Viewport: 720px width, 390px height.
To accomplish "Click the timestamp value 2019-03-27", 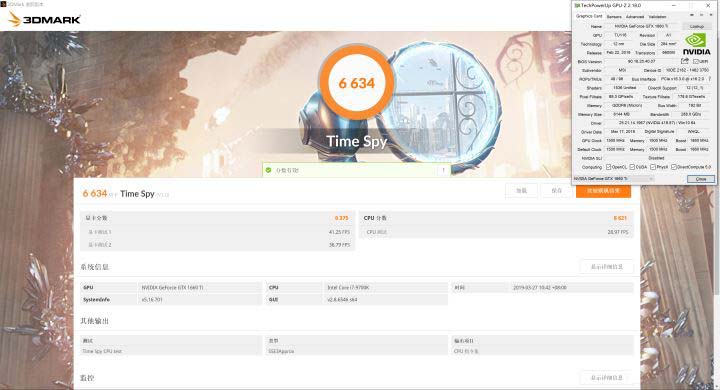I will [x=539, y=288].
